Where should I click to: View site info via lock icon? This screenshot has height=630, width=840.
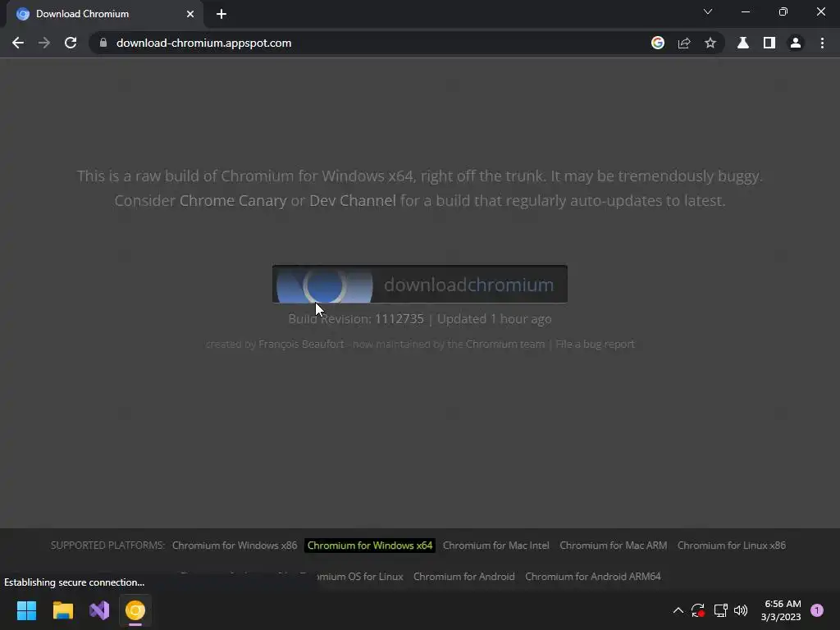point(103,43)
